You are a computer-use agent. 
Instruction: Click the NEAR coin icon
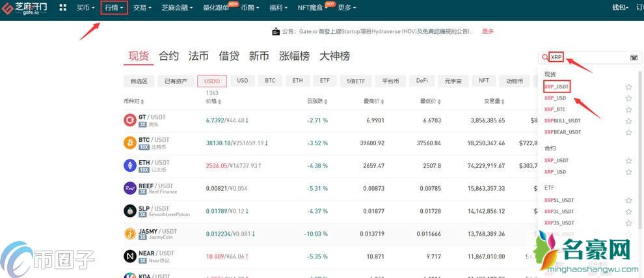coord(130,257)
